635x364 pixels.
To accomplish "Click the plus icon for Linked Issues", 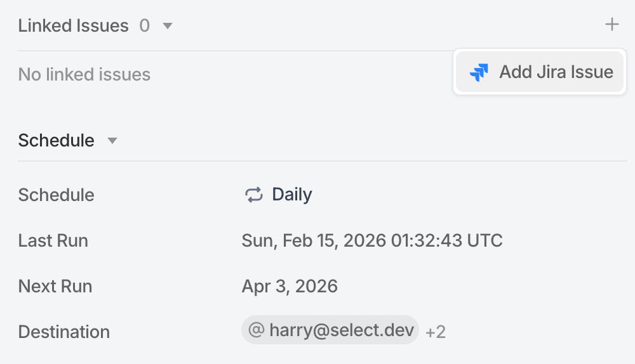I will (x=612, y=25).
